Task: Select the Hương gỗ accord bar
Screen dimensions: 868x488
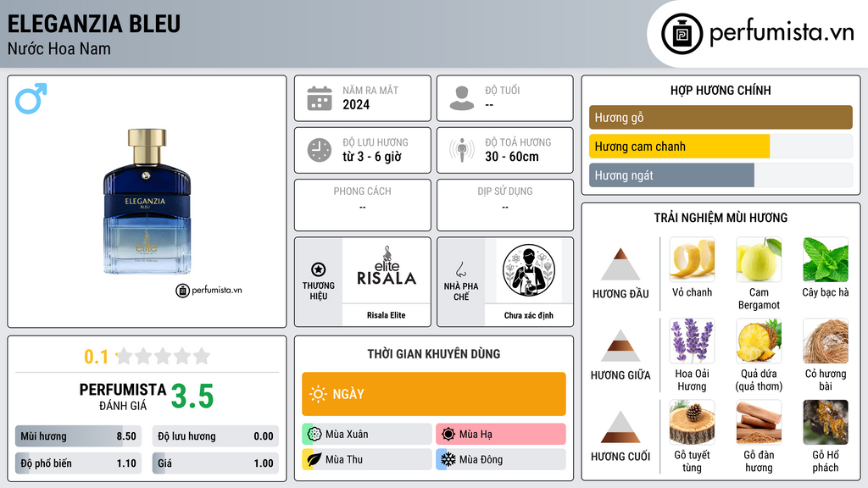Action: click(721, 117)
